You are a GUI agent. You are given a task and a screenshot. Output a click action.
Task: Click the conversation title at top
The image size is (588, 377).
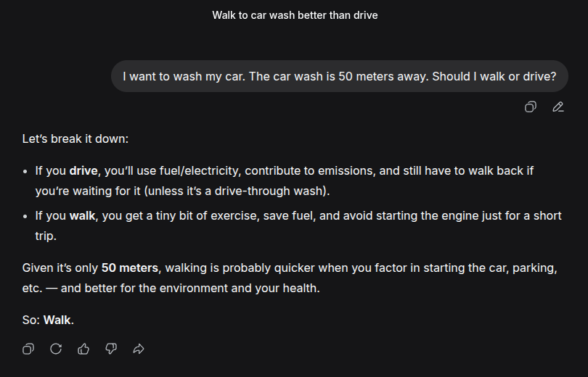tap(295, 15)
